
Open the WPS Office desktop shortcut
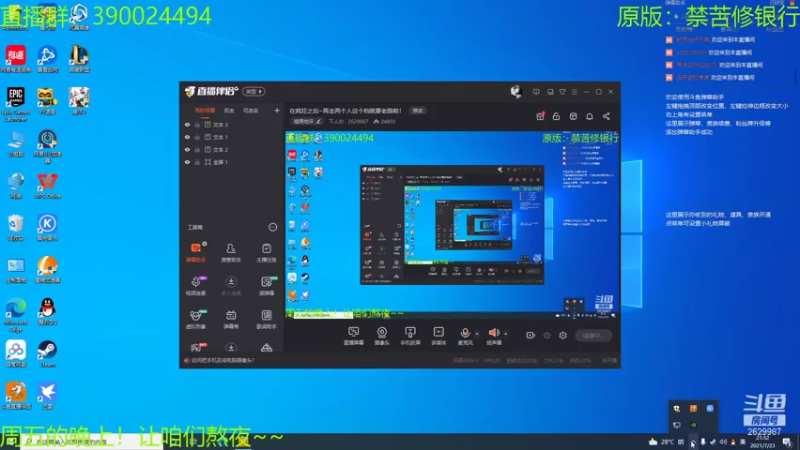click(47, 186)
